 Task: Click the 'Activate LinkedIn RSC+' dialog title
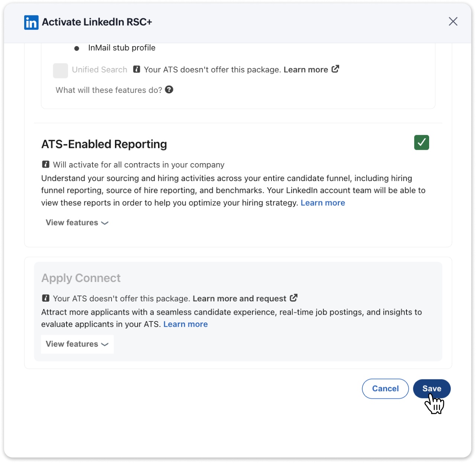point(97,22)
